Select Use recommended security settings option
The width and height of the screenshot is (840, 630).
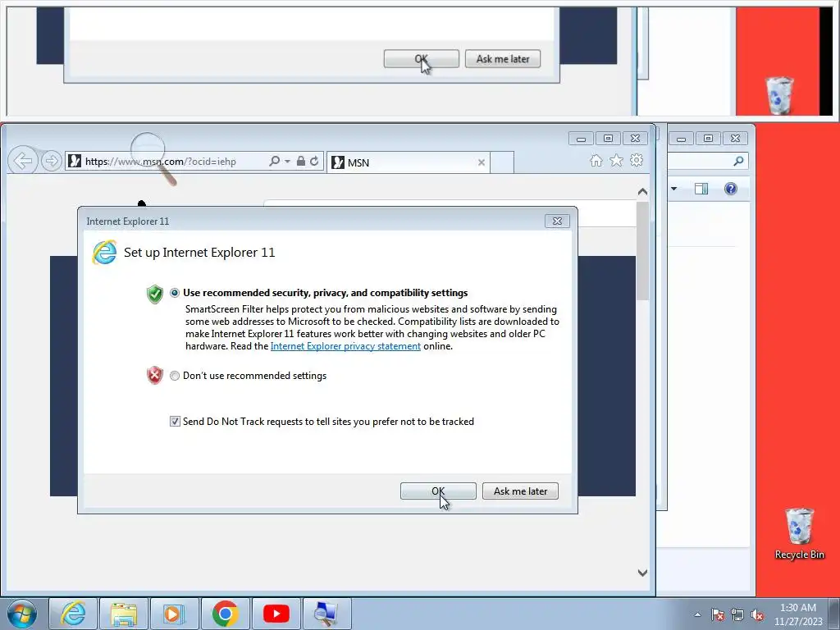pos(175,293)
